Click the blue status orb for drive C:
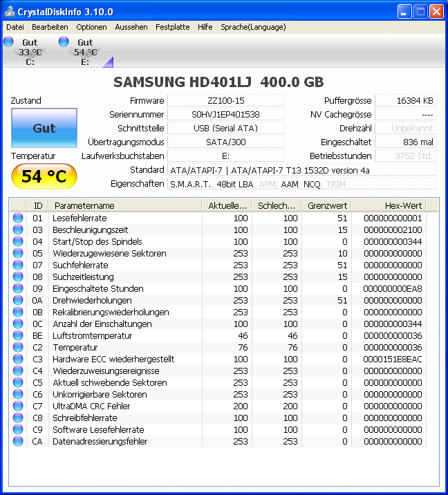Image resolution: width=448 pixels, height=495 pixels. pyautogui.click(x=8, y=41)
